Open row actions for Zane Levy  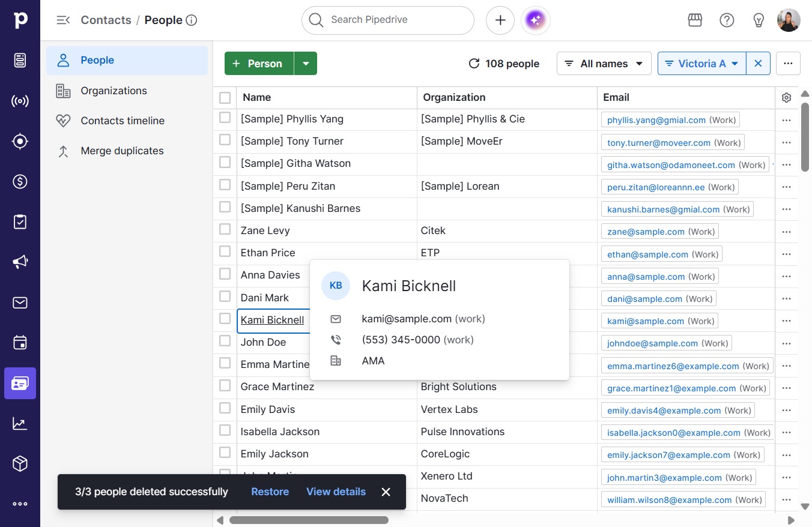point(787,232)
